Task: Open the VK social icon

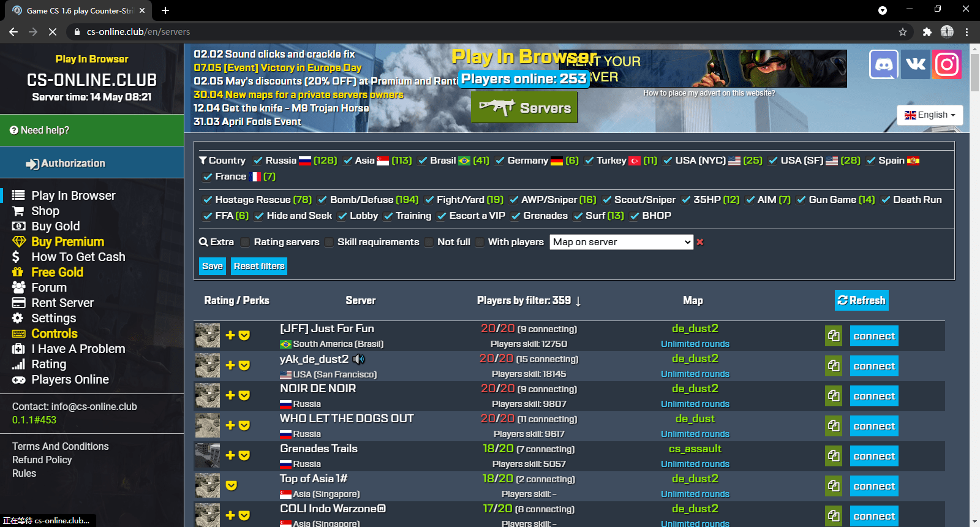Action: (x=916, y=64)
